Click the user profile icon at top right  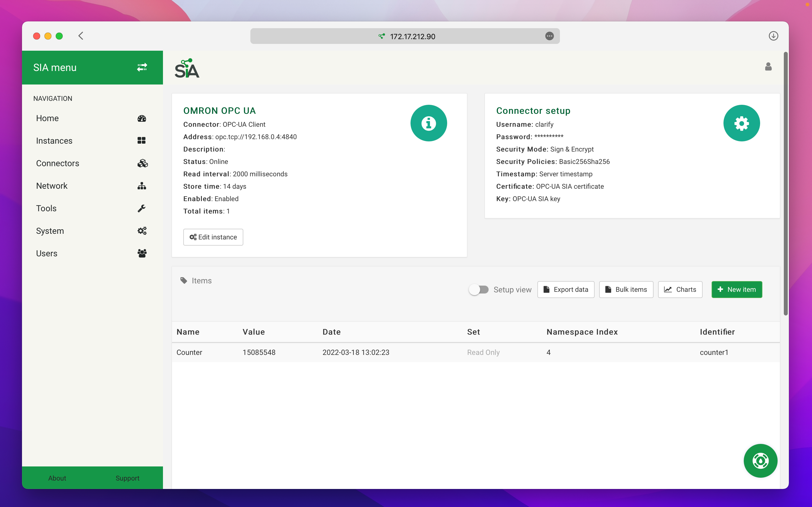(x=768, y=67)
